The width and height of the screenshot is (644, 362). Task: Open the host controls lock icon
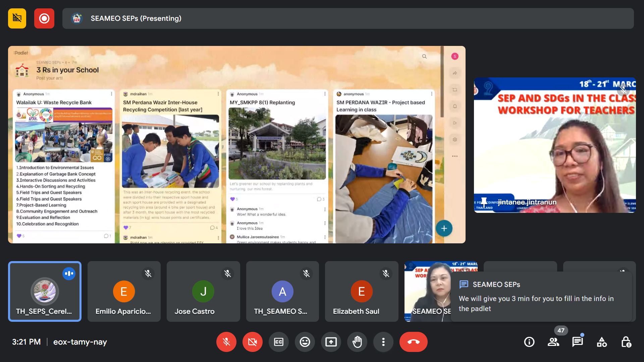click(x=626, y=342)
